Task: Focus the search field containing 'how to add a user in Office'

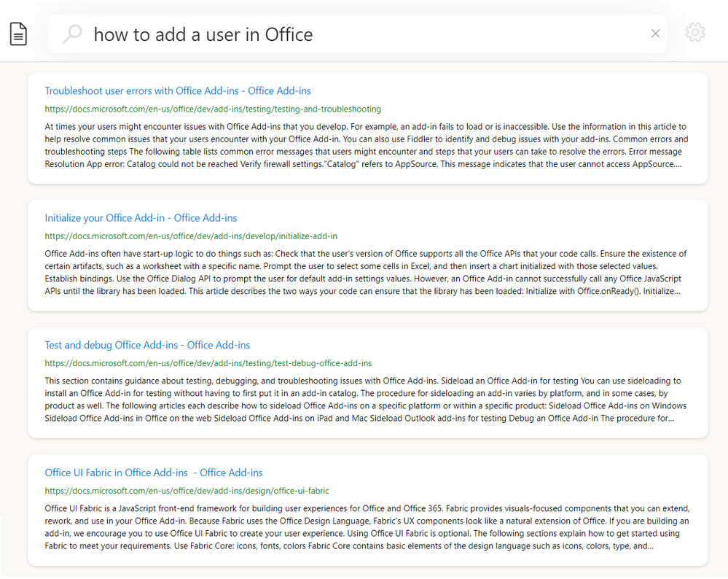Action: click(x=358, y=34)
